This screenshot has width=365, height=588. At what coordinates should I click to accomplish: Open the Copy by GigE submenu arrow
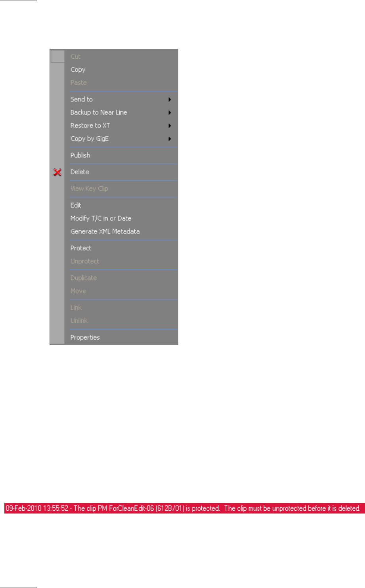click(x=170, y=139)
